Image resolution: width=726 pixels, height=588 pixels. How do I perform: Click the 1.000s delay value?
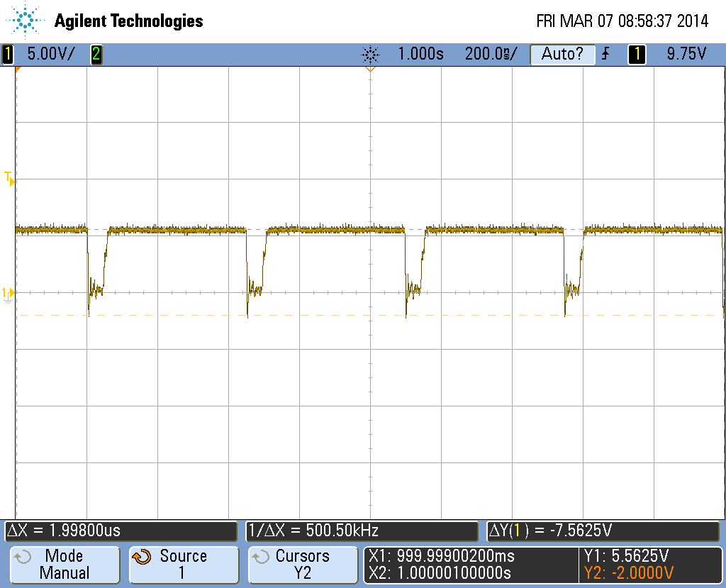tap(420, 54)
